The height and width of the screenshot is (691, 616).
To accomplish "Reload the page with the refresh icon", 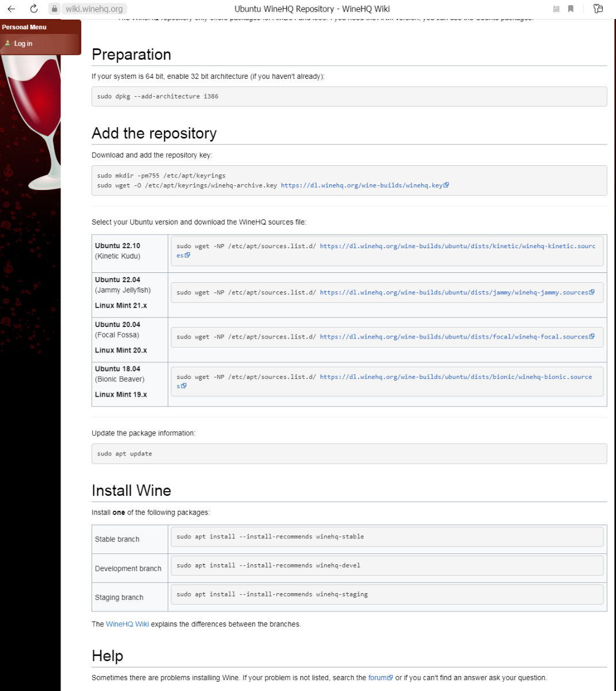I will 34,9.
